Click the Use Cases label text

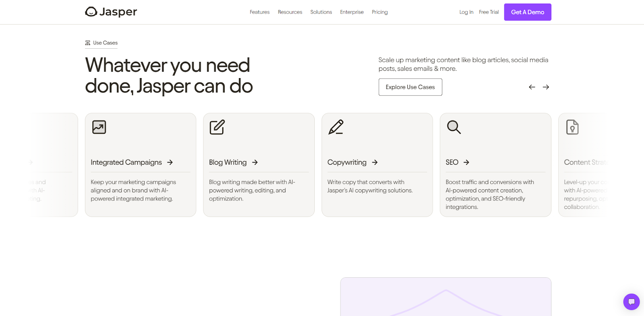pos(105,43)
